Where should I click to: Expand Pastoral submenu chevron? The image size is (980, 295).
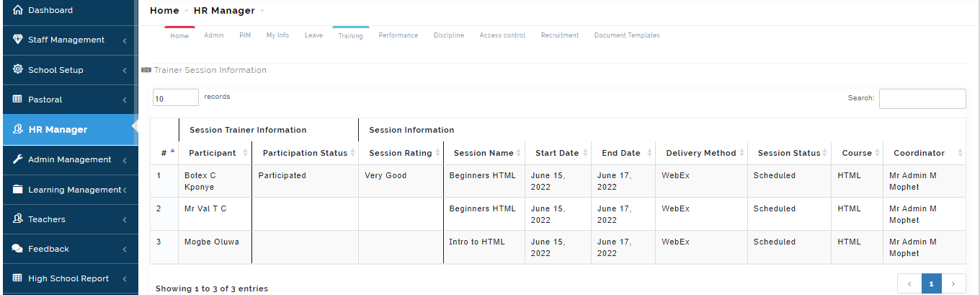pos(125,100)
